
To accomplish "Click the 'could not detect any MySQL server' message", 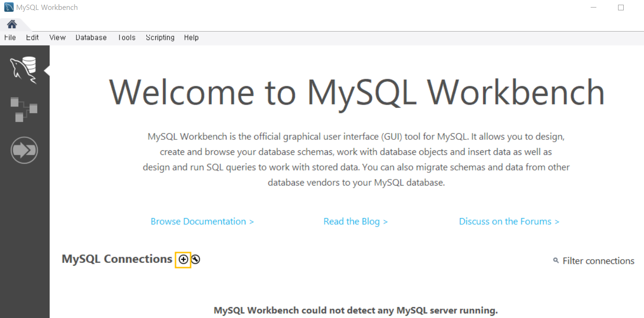I will [356, 310].
